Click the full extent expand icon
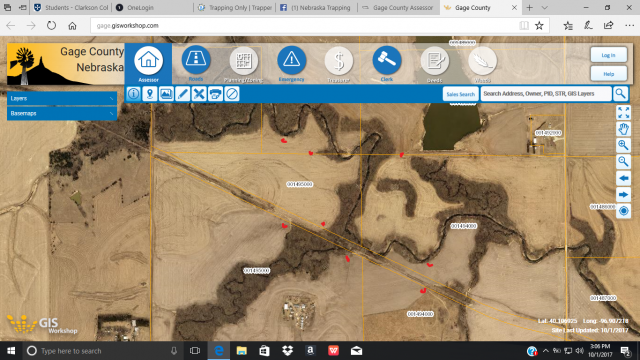Screen dimensions: 640x360 [623, 113]
